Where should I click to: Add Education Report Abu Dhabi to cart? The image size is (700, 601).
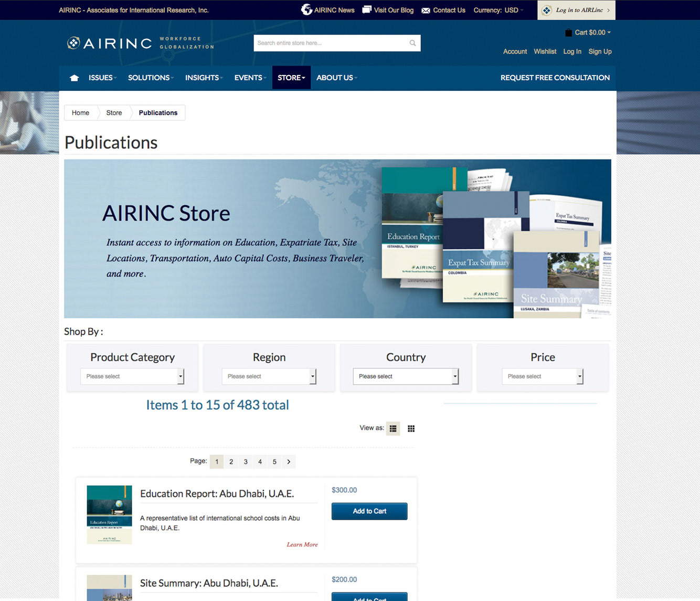coord(369,511)
